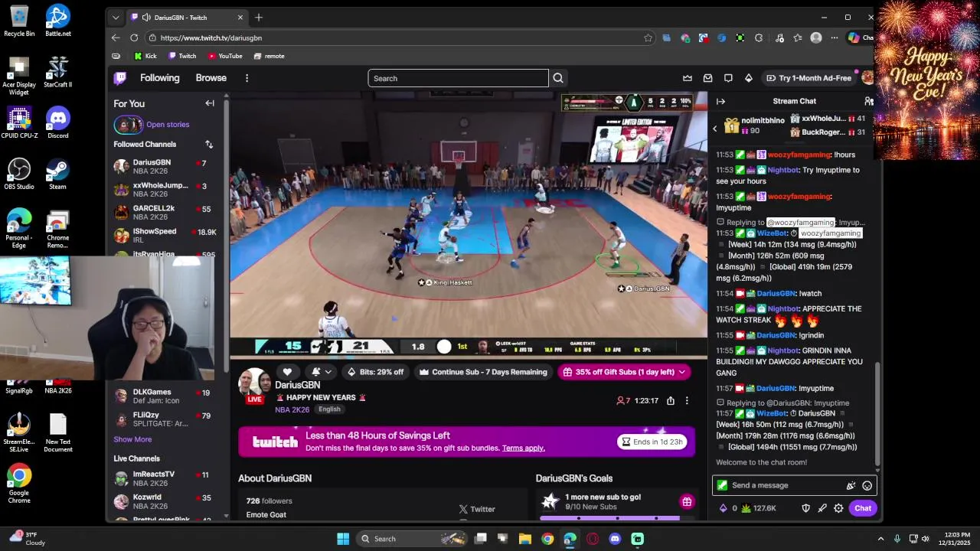The height and width of the screenshot is (551, 980).
Task: Open DLKGames followed channel
Action: (165, 396)
